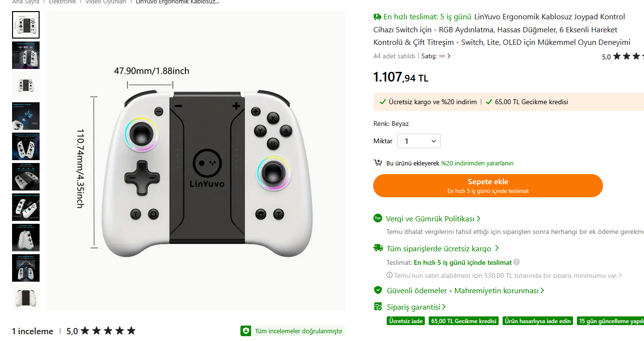Click the cart icon beside the %20 indirim note

pyautogui.click(x=378, y=163)
